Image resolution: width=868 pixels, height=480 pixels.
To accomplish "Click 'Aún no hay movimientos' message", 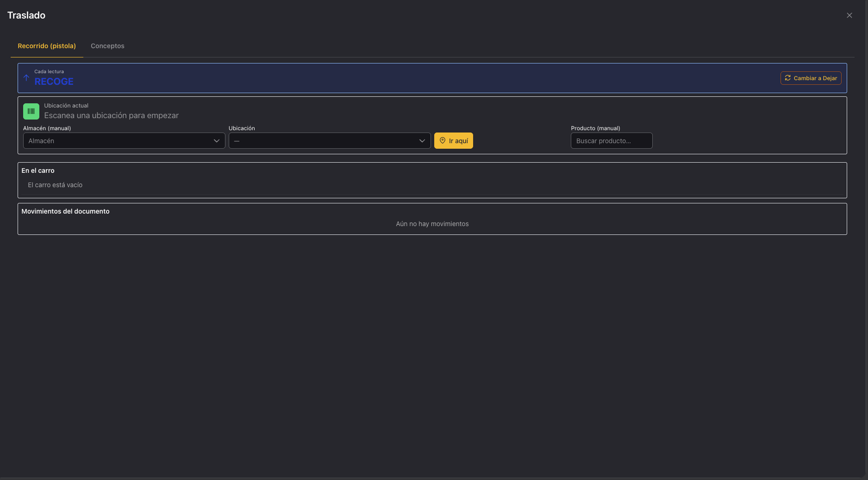I will coord(432,224).
